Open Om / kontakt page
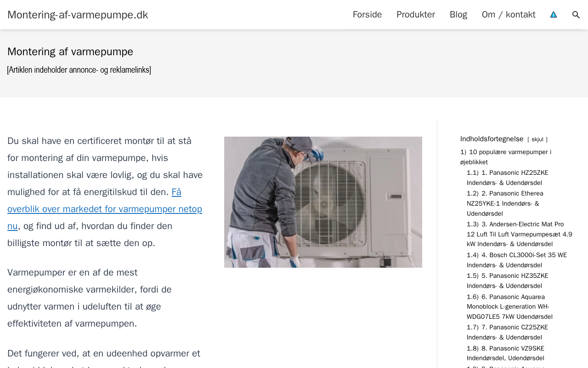The width and height of the screenshot is (588, 368). pyautogui.click(x=509, y=15)
